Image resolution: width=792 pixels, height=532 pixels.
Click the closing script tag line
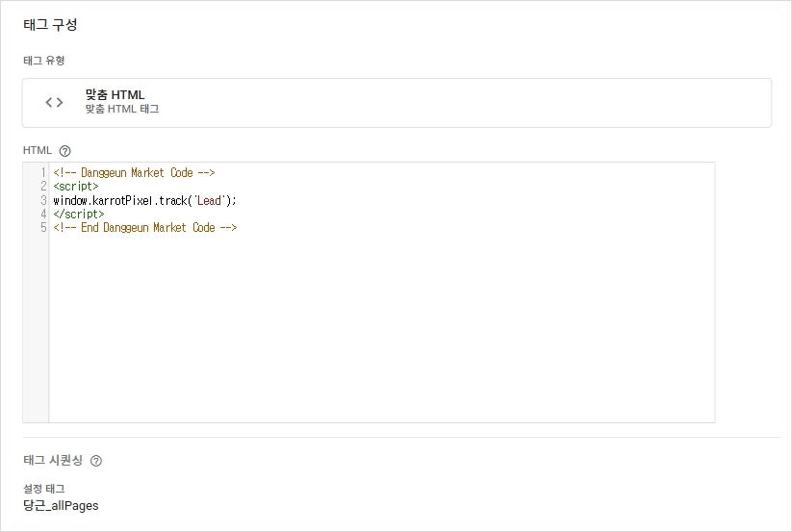coord(78,214)
